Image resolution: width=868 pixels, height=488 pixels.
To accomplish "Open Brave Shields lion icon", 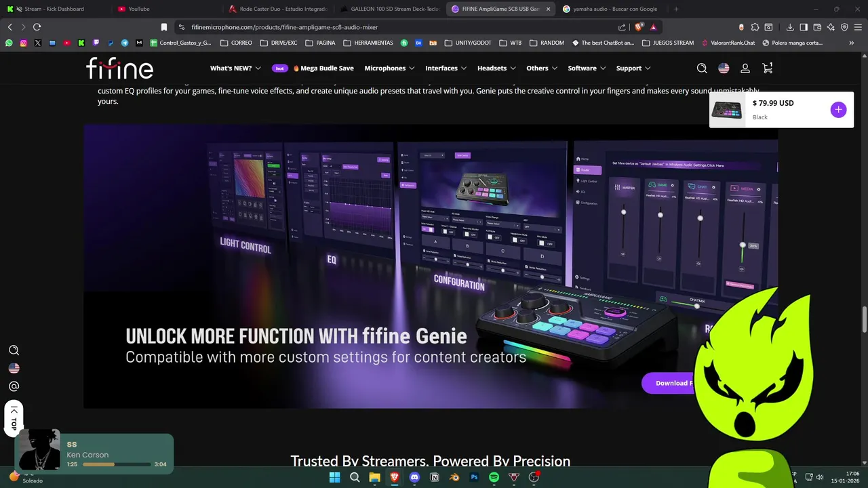I will pos(638,27).
